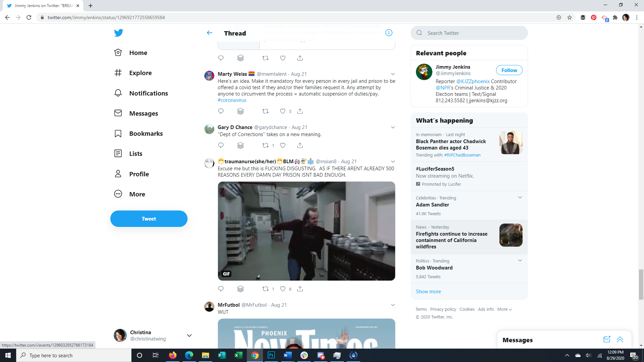Expand the Messages drawer with double chevron
Viewport: 644px width, 362px height.
click(620, 340)
